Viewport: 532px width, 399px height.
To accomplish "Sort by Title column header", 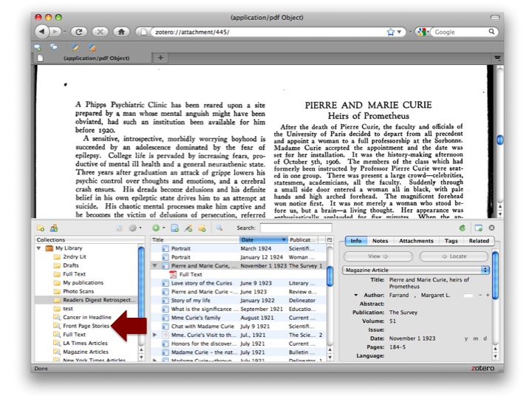I will (195, 240).
